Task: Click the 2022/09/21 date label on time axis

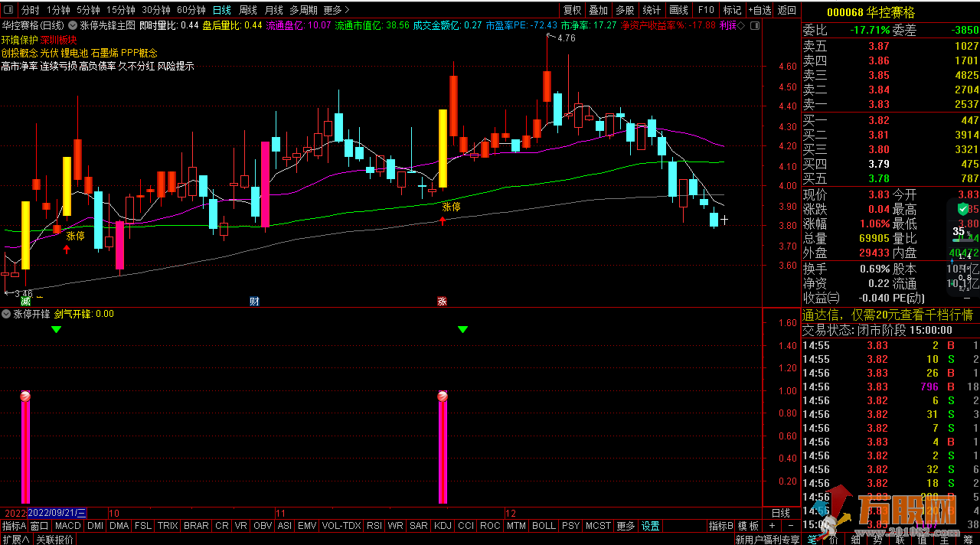Action: coord(57,512)
